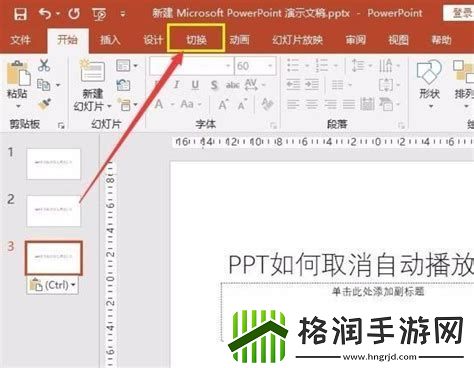Open the Section dropdown icon

click(127, 105)
